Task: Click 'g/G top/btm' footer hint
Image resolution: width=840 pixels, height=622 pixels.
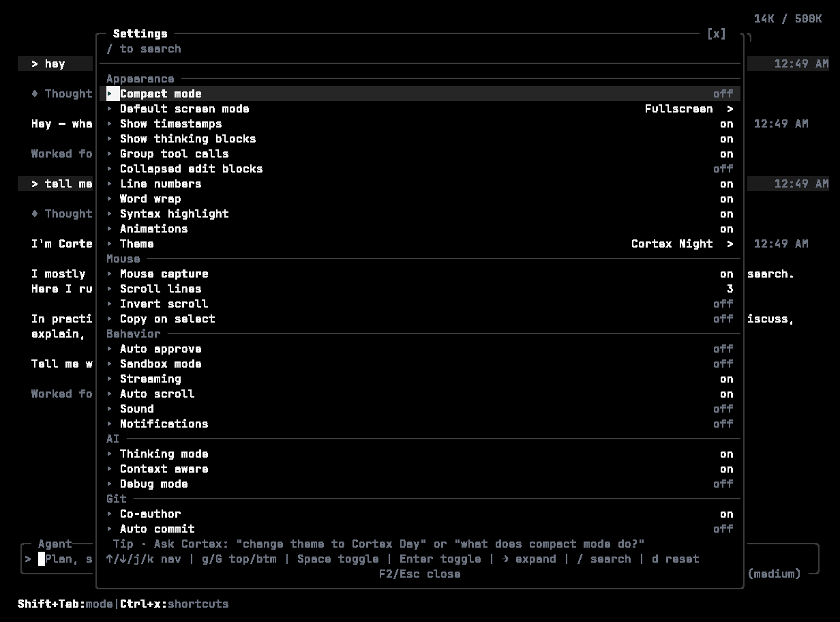Action: pyautogui.click(x=239, y=559)
